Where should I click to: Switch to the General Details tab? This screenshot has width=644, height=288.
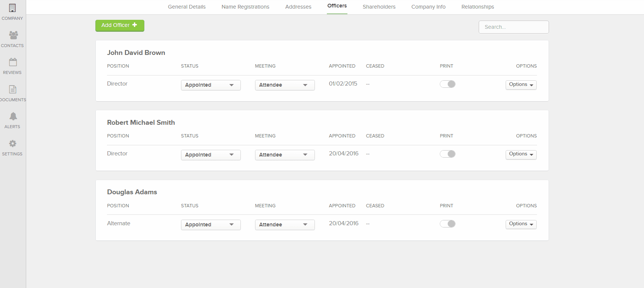coord(187,7)
